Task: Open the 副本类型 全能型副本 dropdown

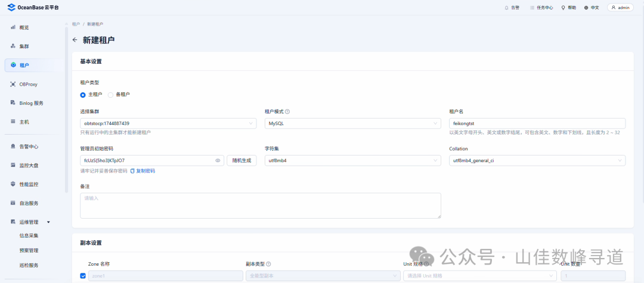Action: [323, 276]
